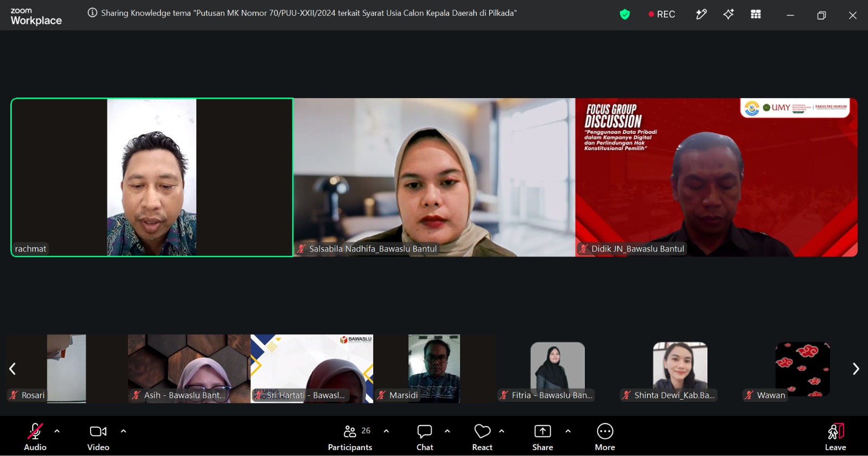Unmute using the Audio microphone icon
The width and height of the screenshot is (868, 456).
(x=35, y=432)
